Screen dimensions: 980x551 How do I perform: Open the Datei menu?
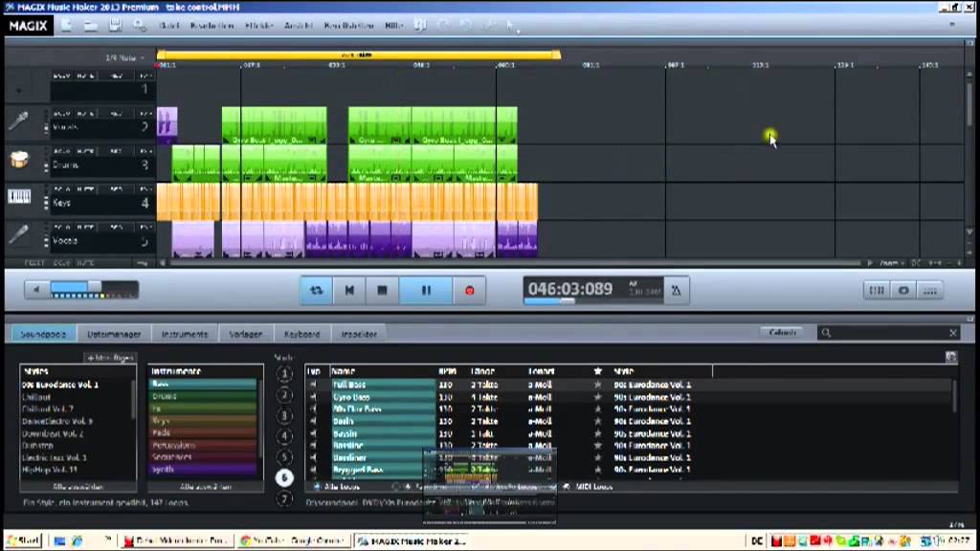point(168,26)
